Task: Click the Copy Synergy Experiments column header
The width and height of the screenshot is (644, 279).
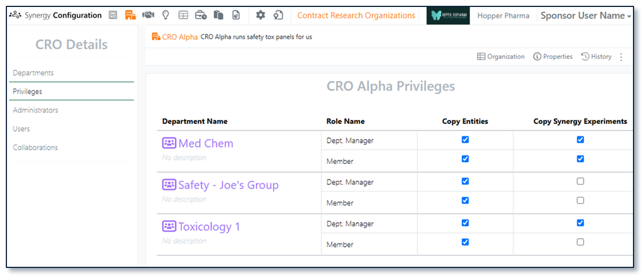Action: tap(580, 121)
